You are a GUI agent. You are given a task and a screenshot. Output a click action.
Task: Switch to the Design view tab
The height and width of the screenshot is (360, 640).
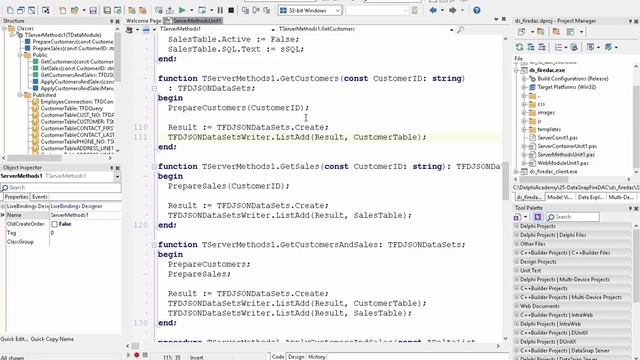tap(296, 357)
